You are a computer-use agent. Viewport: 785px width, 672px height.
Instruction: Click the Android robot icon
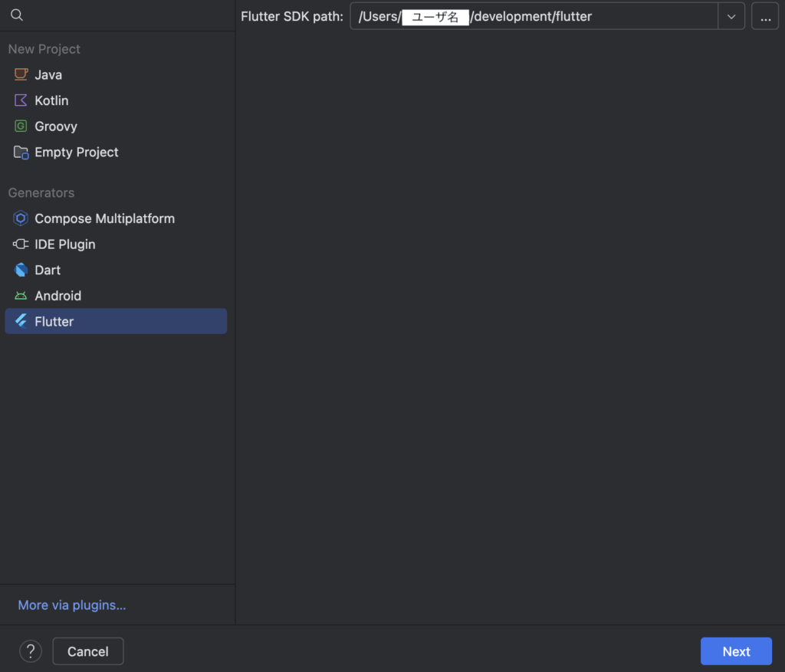21,296
